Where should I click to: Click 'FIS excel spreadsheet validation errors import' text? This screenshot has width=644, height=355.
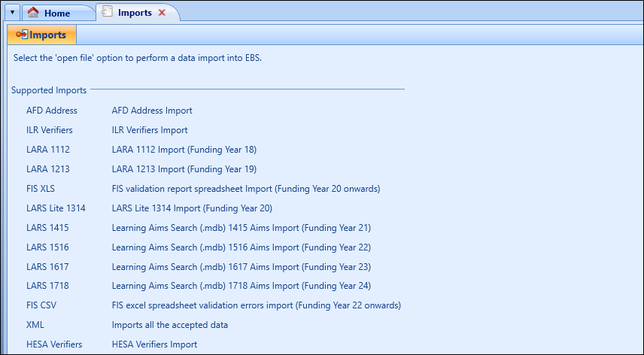point(257,305)
